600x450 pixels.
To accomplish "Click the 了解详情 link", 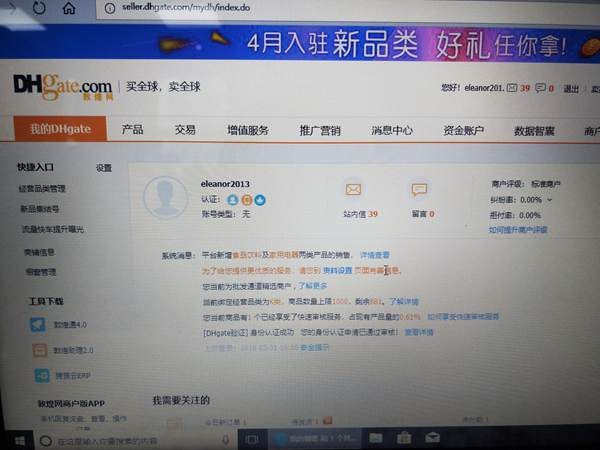I will [404, 302].
